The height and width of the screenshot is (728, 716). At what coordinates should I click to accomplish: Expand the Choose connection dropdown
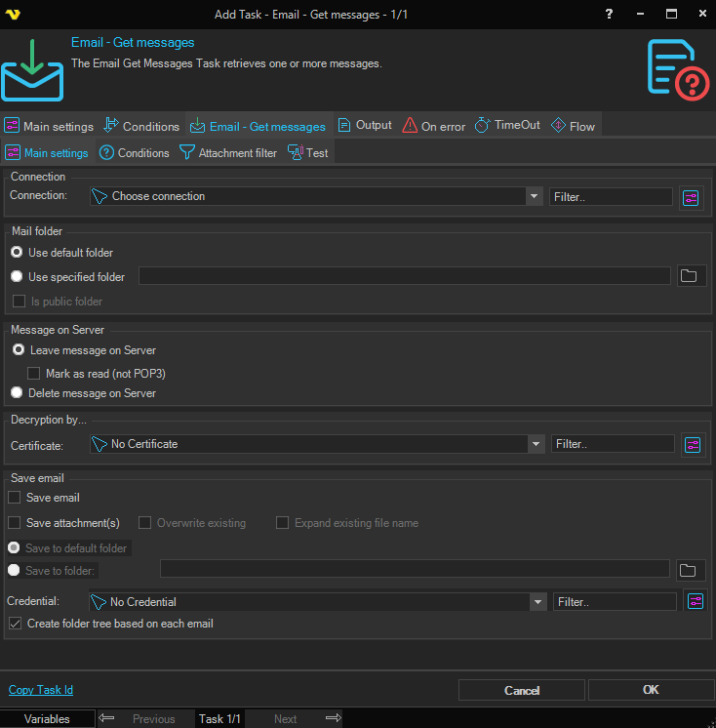(x=534, y=197)
